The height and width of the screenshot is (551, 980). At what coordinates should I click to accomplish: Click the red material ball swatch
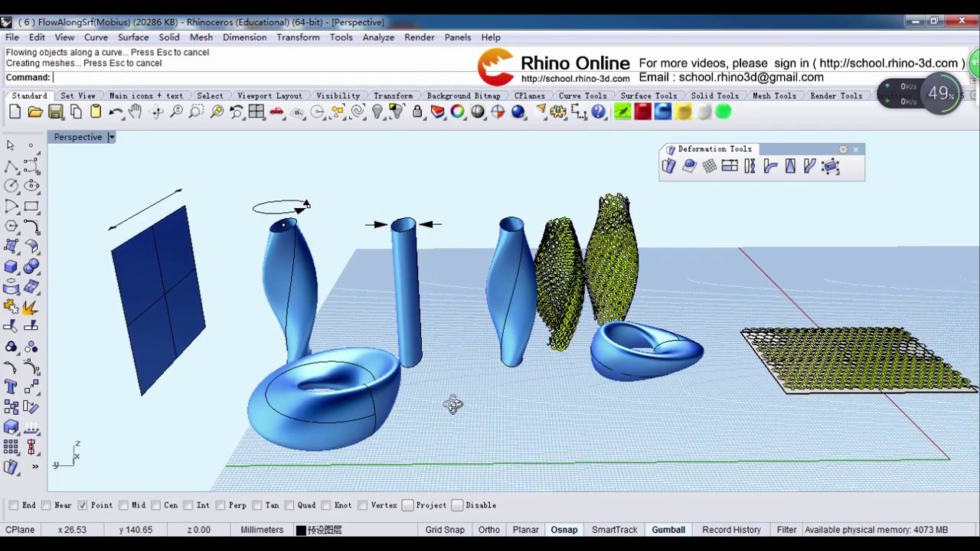(642, 112)
